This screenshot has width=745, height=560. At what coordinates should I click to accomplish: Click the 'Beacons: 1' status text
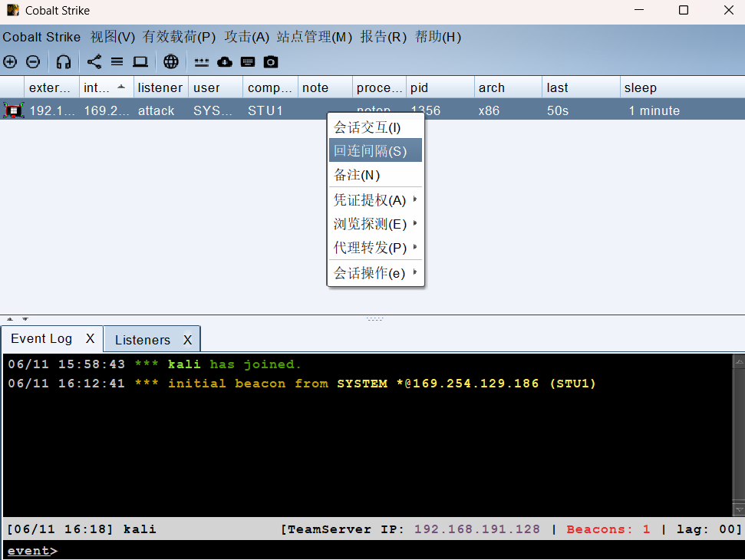tap(608, 529)
